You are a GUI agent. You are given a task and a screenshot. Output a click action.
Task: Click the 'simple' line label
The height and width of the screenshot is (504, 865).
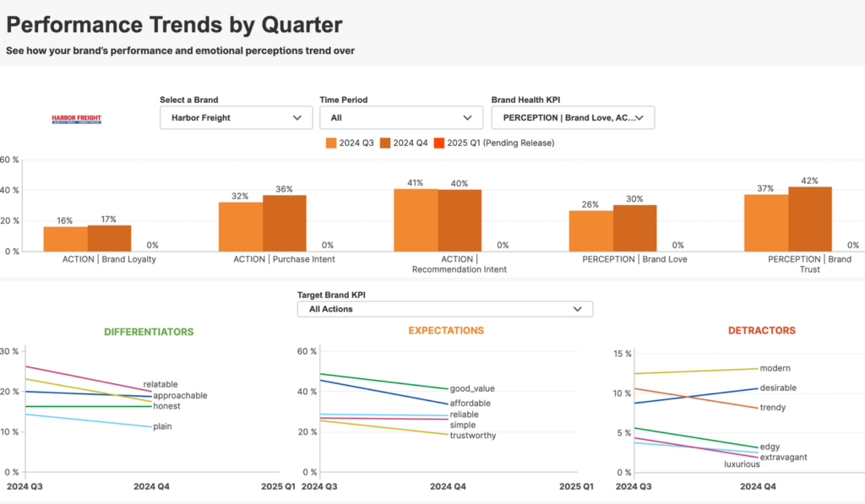pyautogui.click(x=462, y=425)
